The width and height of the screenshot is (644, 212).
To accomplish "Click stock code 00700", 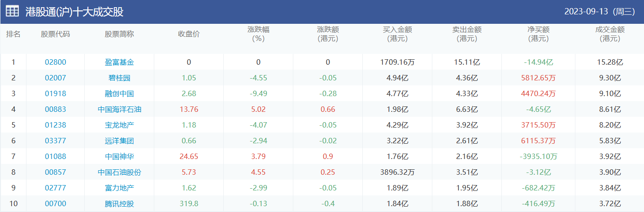I will tap(55, 204).
